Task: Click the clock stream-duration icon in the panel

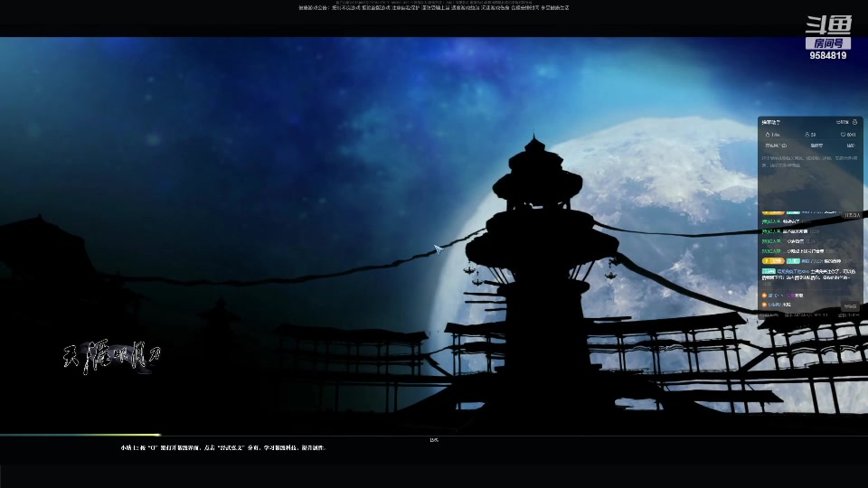Action: click(843, 135)
